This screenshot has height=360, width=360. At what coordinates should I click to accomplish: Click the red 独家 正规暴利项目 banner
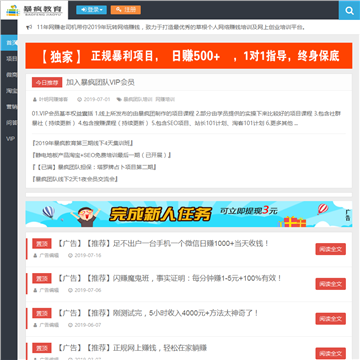189,56
